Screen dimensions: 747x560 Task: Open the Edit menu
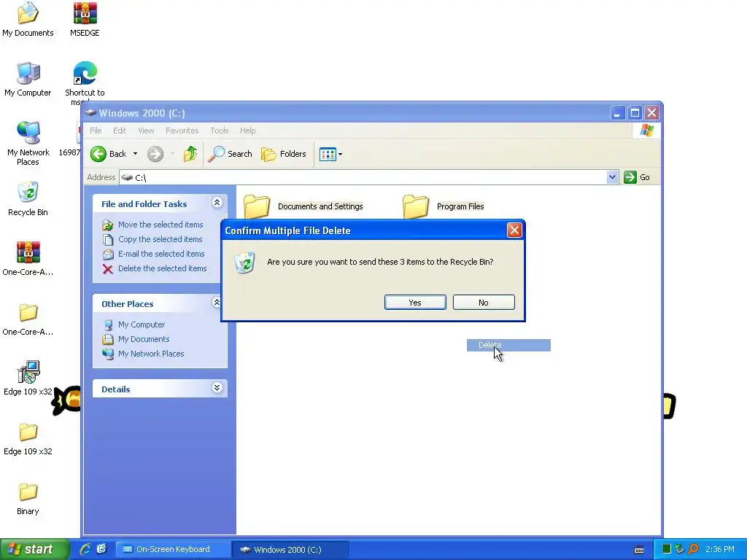click(x=120, y=131)
